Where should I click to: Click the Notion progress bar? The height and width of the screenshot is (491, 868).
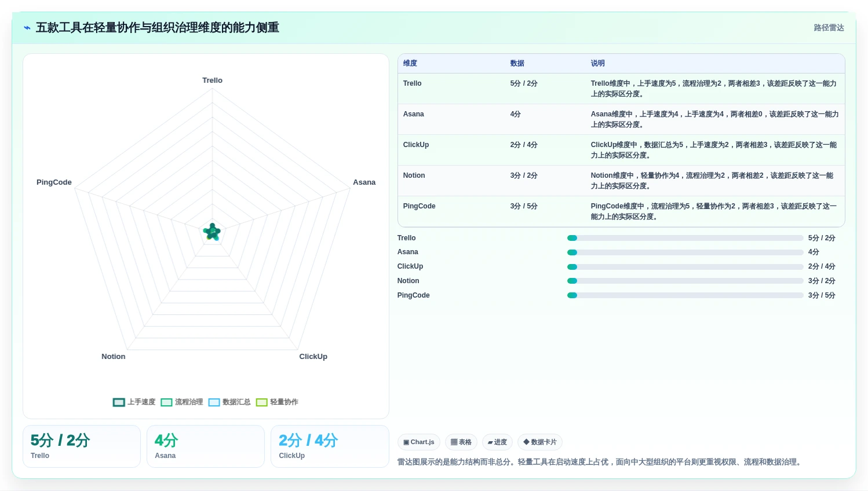coord(685,281)
